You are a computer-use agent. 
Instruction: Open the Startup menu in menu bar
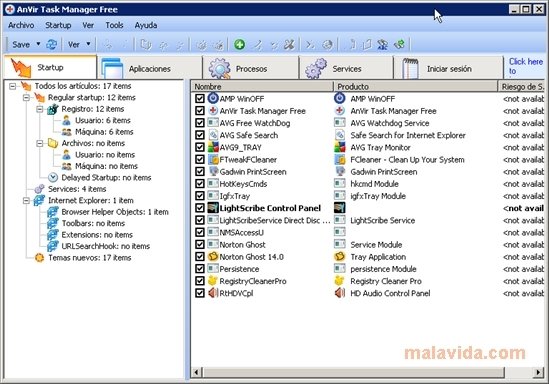click(58, 25)
